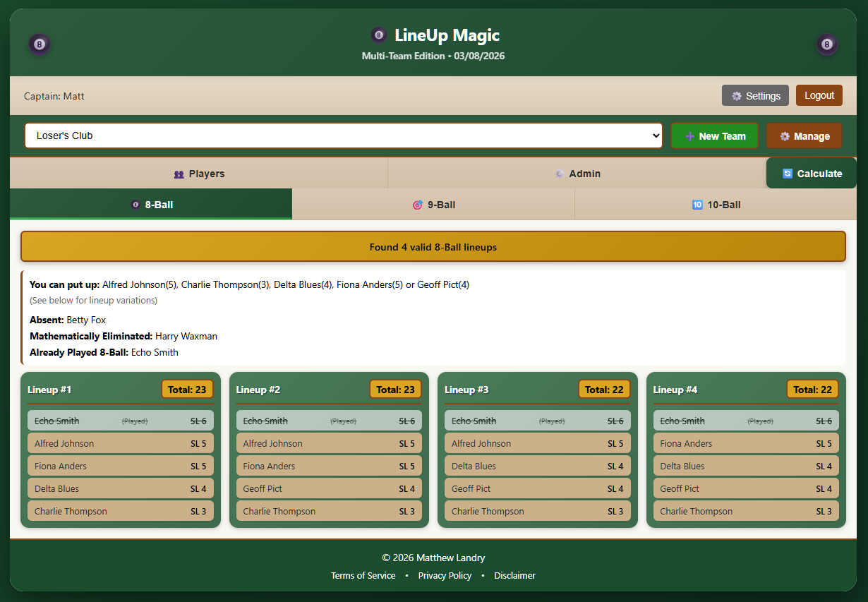Click the Calculate button
Image resolution: width=868 pixels, height=602 pixels.
pyautogui.click(x=811, y=173)
